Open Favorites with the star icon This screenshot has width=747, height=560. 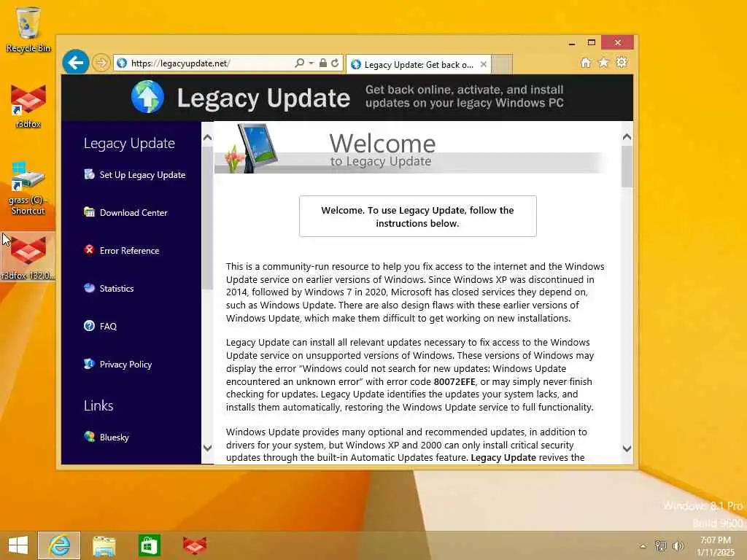(603, 63)
